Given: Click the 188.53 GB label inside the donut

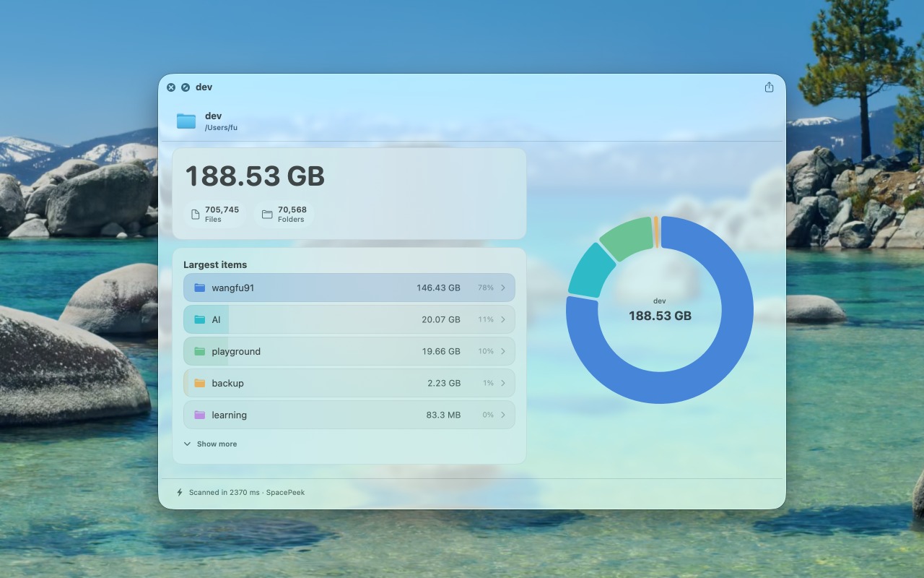Looking at the screenshot, I should pyautogui.click(x=660, y=316).
